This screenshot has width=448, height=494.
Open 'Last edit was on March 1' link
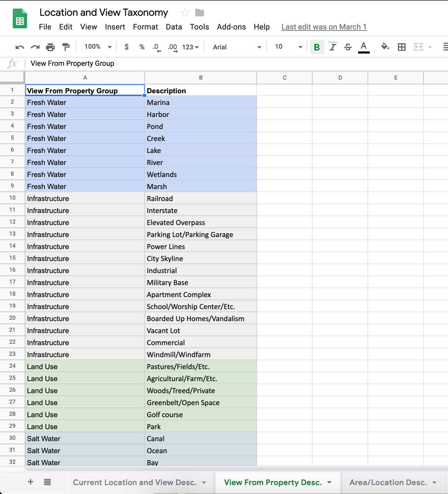[324, 27]
